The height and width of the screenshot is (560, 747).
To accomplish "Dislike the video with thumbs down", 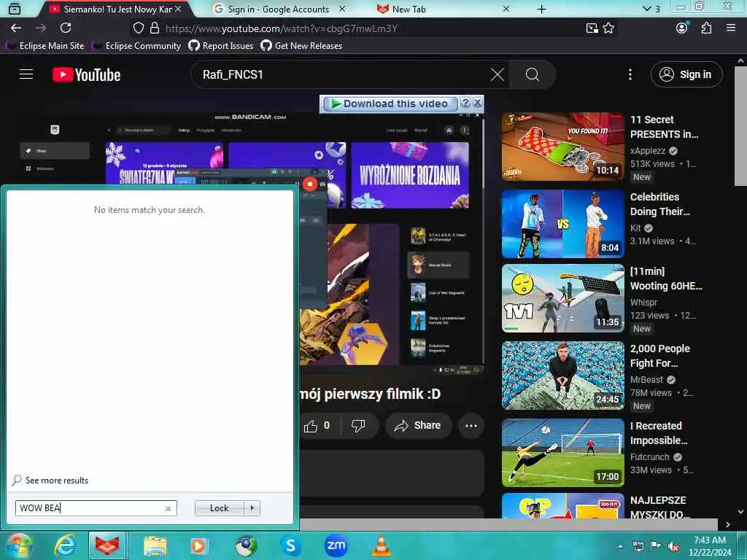I will tap(358, 426).
